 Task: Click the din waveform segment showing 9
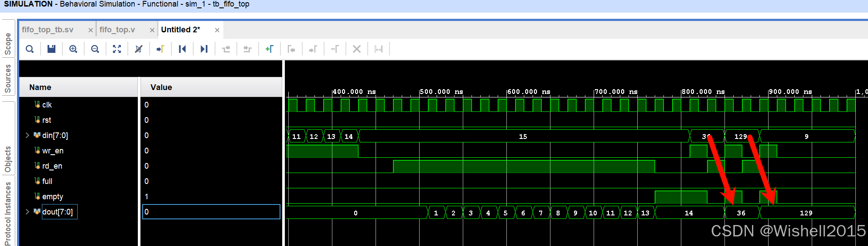click(x=807, y=136)
